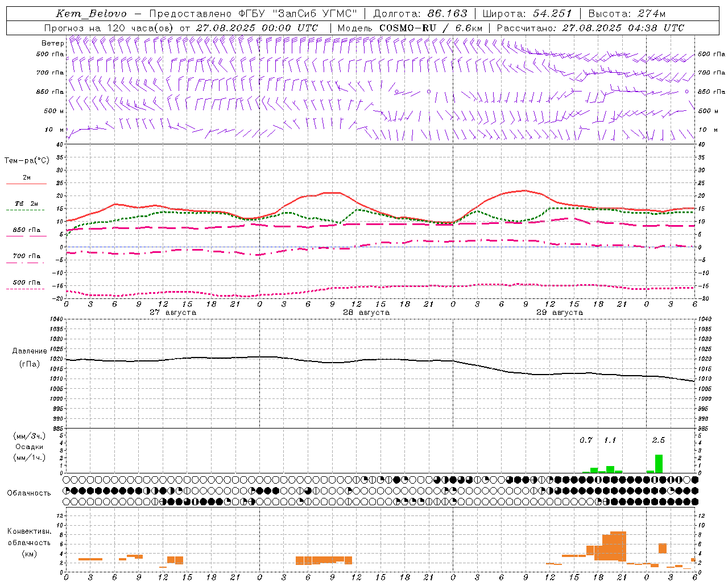Click the Высота: 274м value
The height and width of the screenshot is (582, 728).
[x=627, y=14]
